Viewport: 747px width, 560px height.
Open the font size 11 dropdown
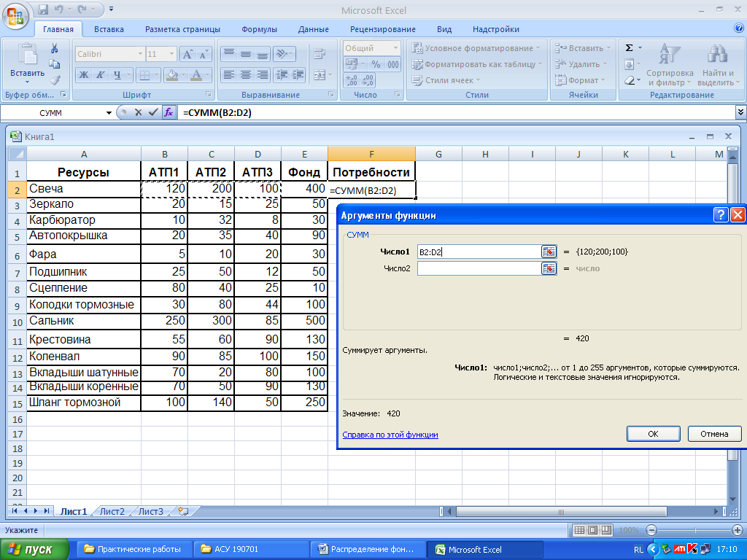tap(171, 54)
